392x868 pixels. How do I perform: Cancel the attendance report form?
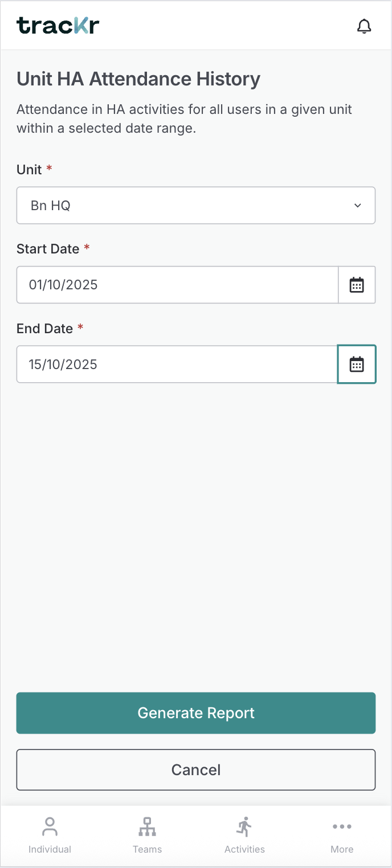tap(196, 770)
